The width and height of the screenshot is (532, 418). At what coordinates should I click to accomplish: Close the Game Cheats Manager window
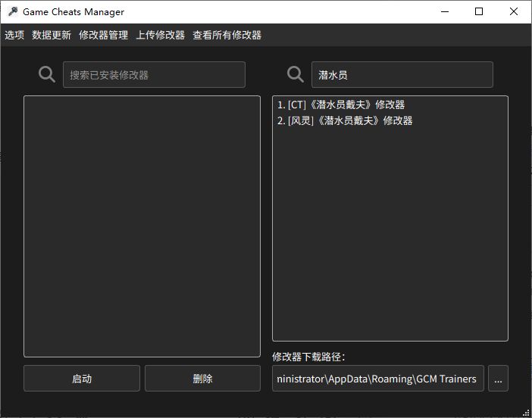click(x=513, y=11)
